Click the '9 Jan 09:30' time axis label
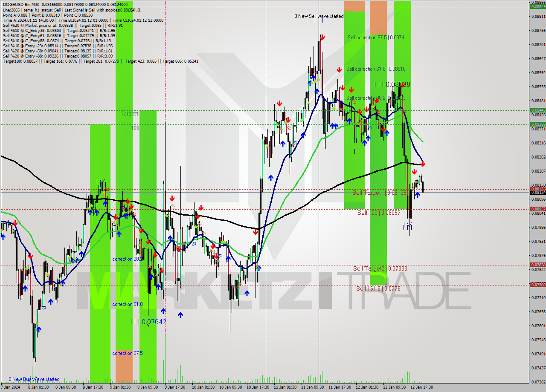 point(148,387)
